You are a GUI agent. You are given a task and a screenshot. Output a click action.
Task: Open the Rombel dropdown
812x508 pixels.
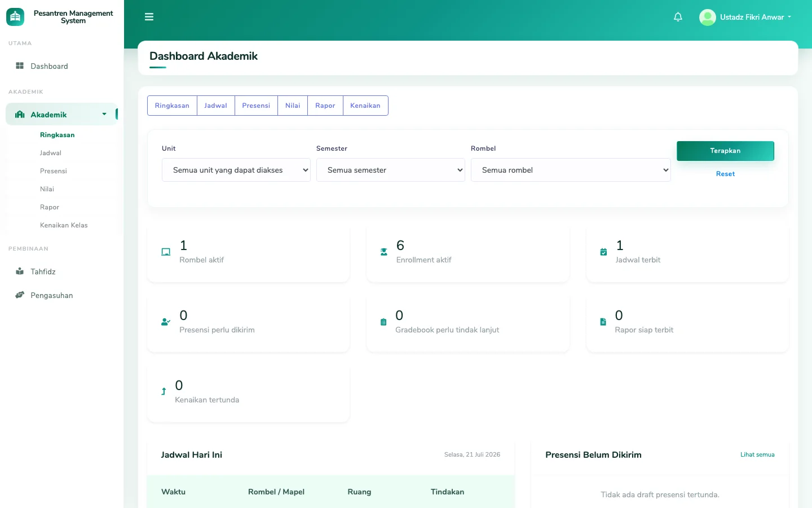(x=571, y=170)
